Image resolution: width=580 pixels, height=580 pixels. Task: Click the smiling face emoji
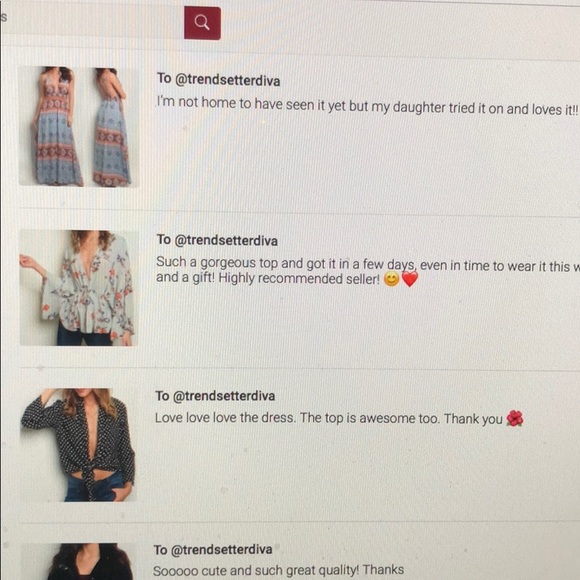(391, 279)
